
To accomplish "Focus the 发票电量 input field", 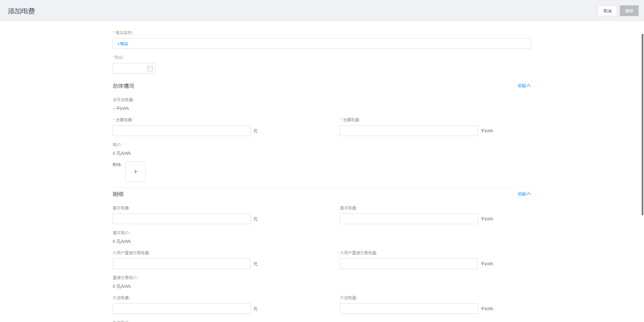I will [x=409, y=131].
